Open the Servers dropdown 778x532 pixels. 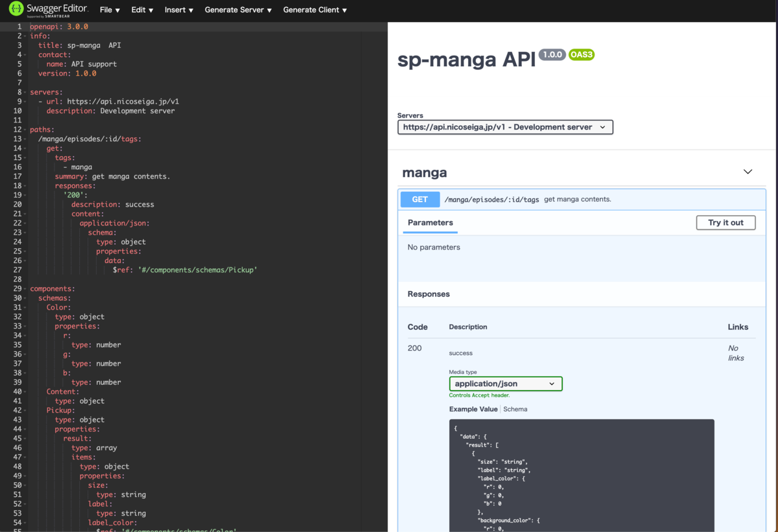pyautogui.click(x=505, y=127)
